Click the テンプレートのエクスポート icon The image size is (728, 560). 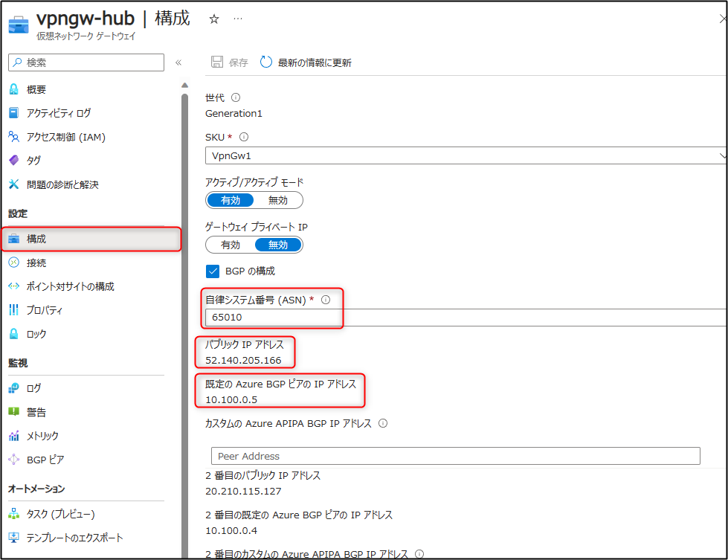coord(14,538)
